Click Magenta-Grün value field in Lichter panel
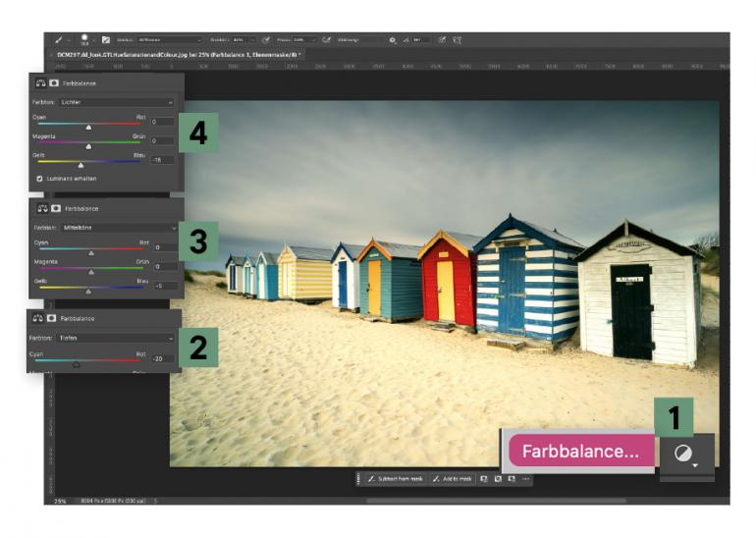 coord(162,140)
